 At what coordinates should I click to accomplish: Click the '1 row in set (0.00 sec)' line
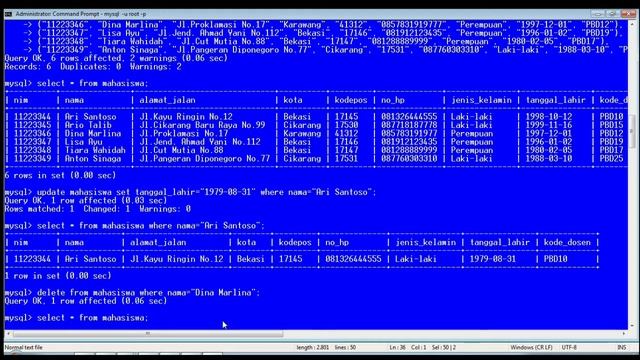tap(58, 276)
